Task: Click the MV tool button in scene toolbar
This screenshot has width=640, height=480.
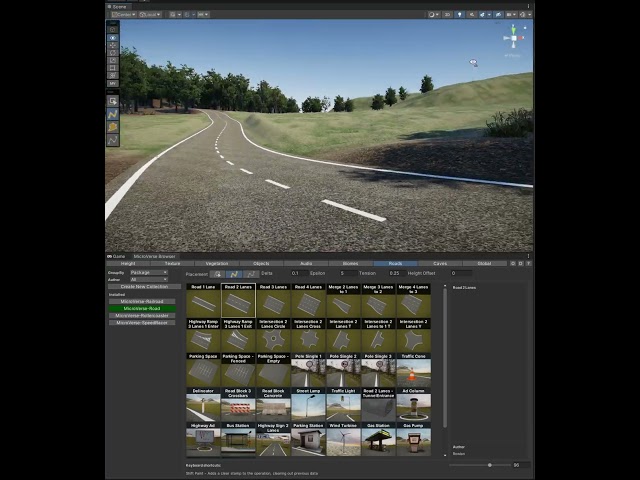Action: pyautogui.click(x=113, y=83)
